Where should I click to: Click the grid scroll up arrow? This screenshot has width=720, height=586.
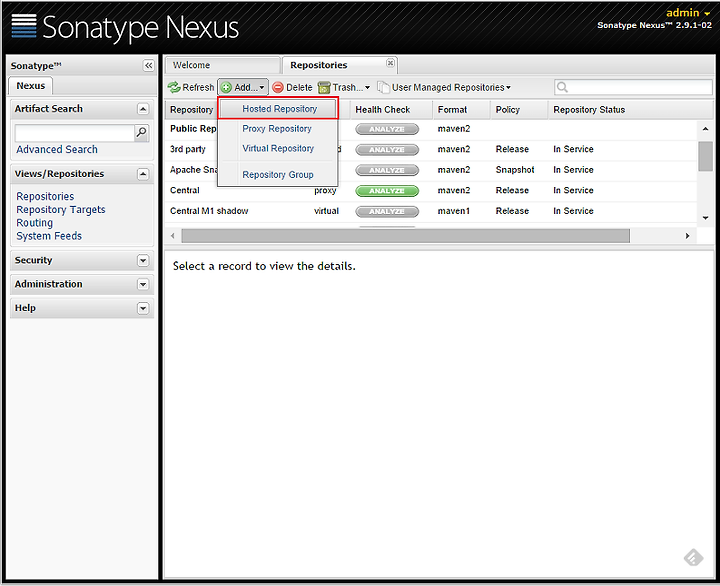pos(705,129)
